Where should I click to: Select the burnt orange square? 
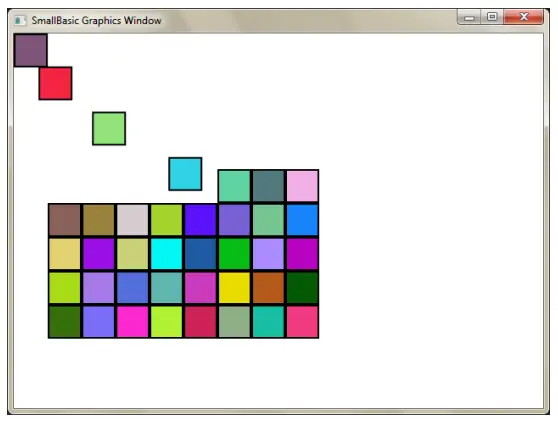point(268,287)
